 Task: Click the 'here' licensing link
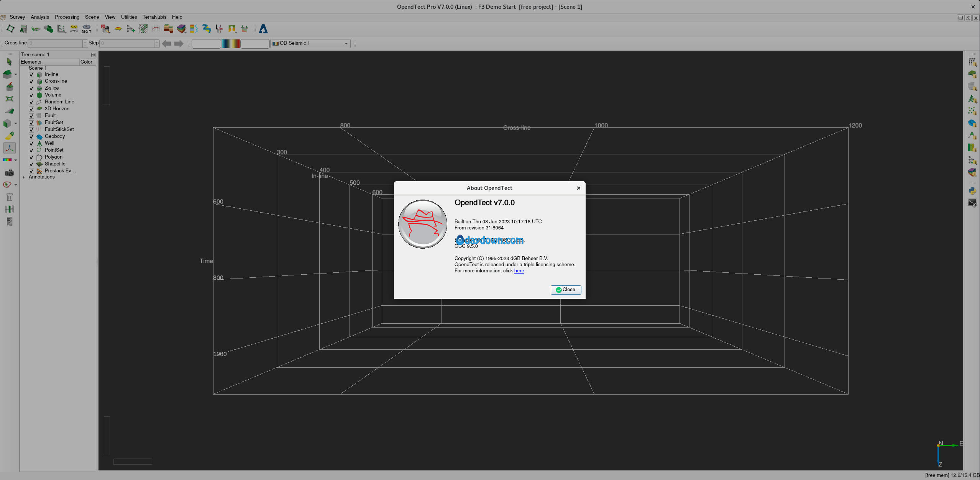click(519, 270)
